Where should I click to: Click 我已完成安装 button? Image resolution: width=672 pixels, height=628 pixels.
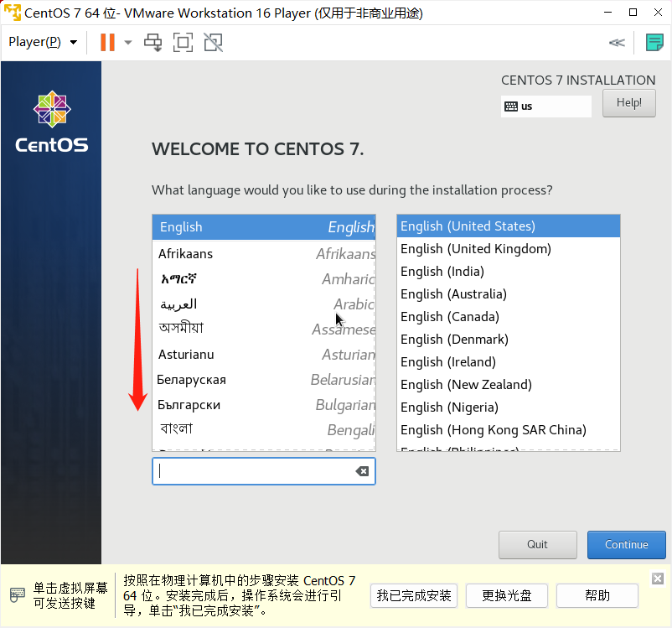414,596
